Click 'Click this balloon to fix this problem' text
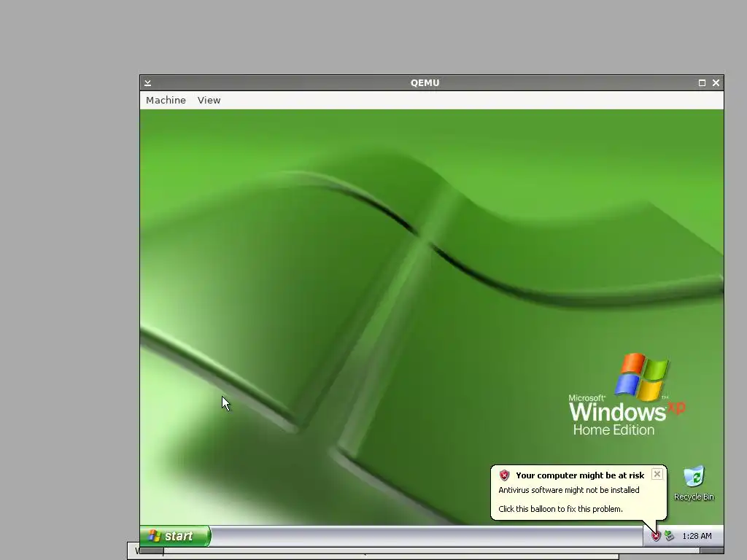Image resolution: width=747 pixels, height=560 pixels. pos(560,509)
